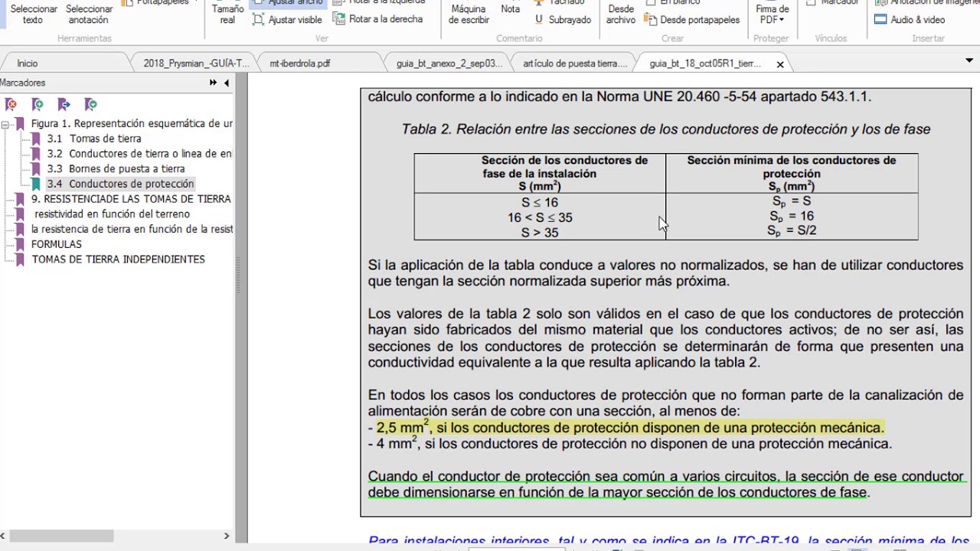Switch to the 2018_Prysmian_-GUÍA-T... tab
Viewport: 980px width, 551px height.
(196, 64)
